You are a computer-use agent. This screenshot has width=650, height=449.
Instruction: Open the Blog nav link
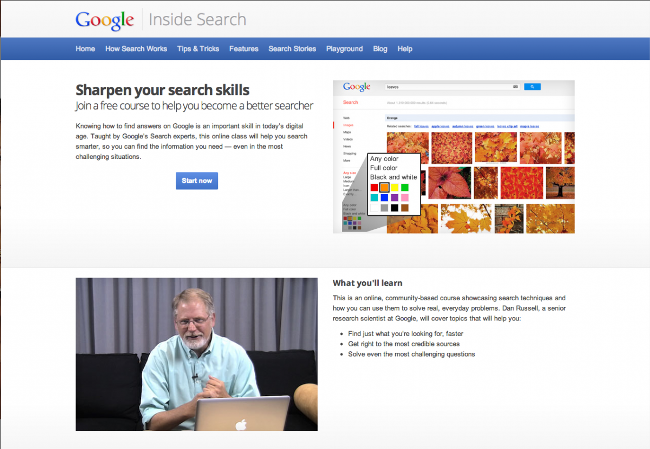pos(380,49)
